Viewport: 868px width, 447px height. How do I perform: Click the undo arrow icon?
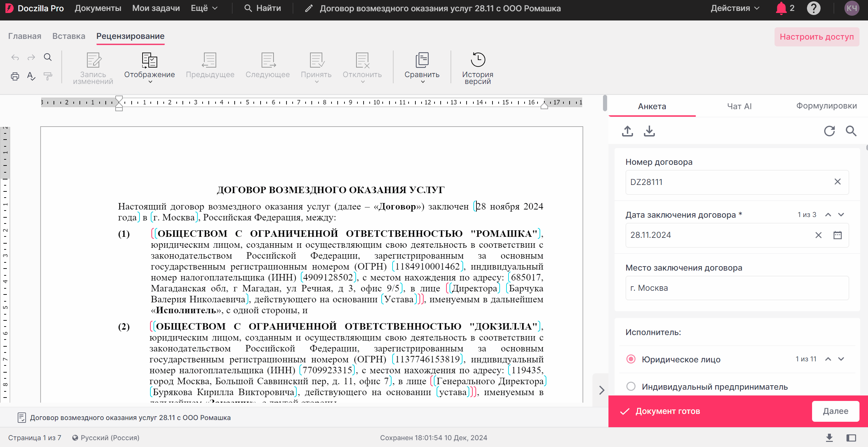[x=15, y=57]
